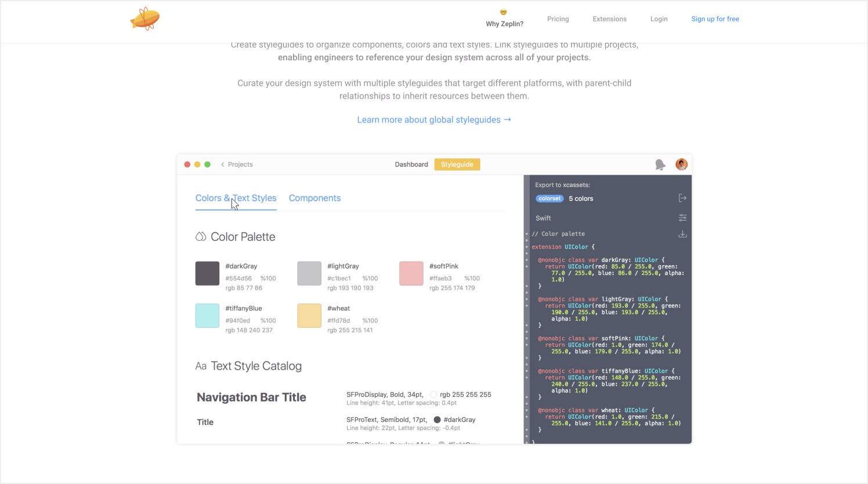Select the Navigation Bar Title text style
The height and width of the screenshot is (484, 868).
(251, 398)
